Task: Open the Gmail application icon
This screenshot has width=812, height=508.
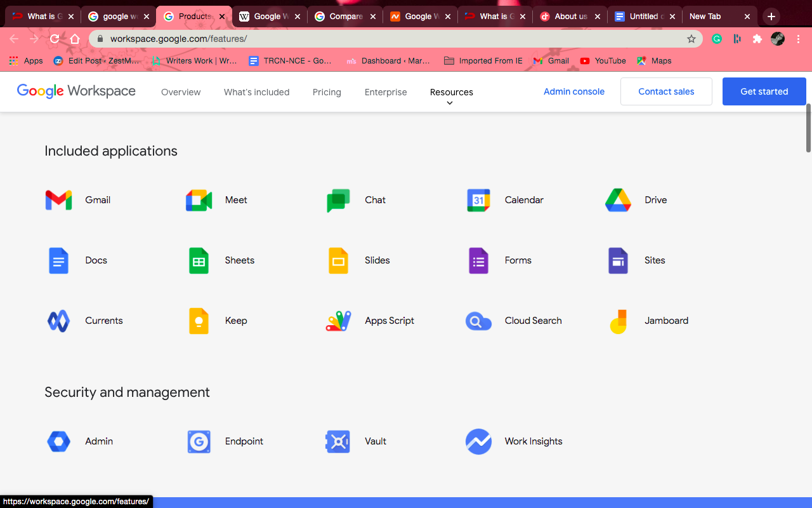Action: coord(58,199)
